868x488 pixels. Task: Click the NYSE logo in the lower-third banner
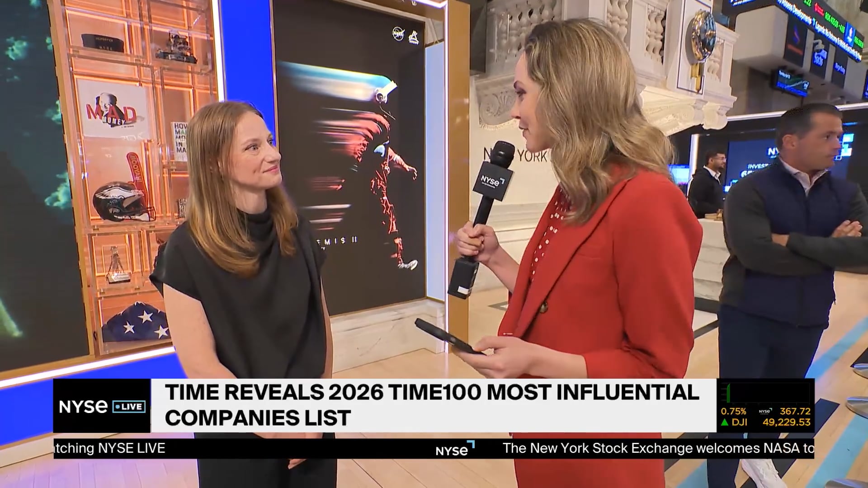click(x=83, y=407)
